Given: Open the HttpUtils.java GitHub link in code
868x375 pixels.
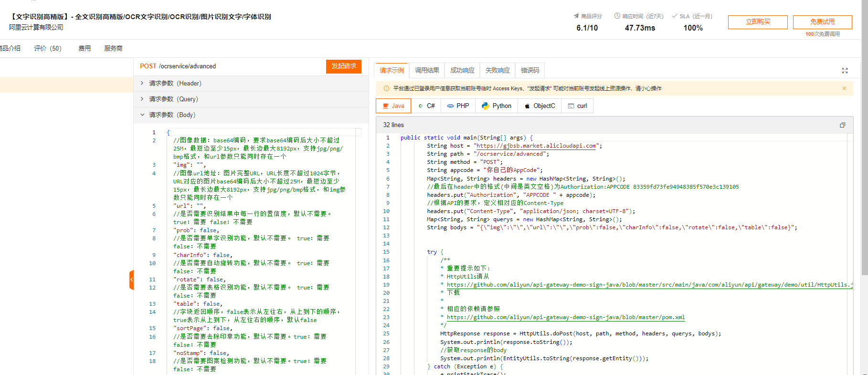Looking at the screenshot, I should point(649,285).
